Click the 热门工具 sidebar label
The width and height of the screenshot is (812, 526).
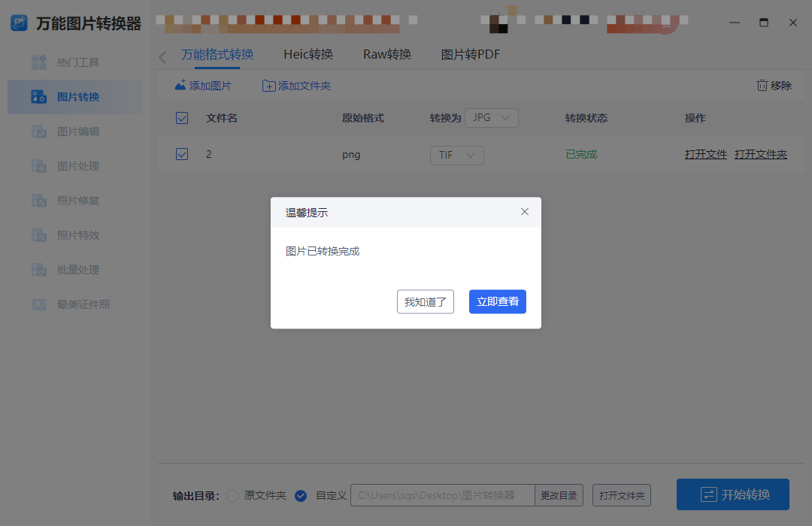tap(78, 62)
